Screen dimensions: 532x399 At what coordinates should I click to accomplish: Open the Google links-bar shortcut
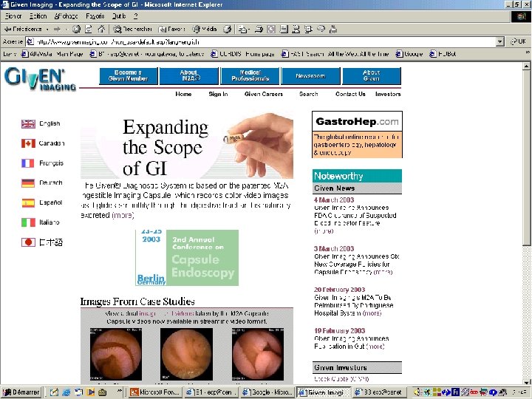pyautogui.click(x=409, y=54)
